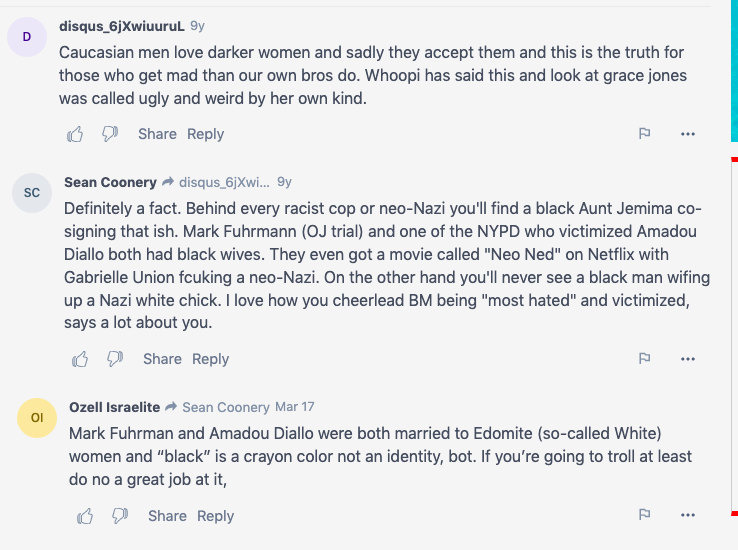Upvote the disqus_6jXwiuuruL comment
The height and width of the screenshot is (550, 738).
75,134
